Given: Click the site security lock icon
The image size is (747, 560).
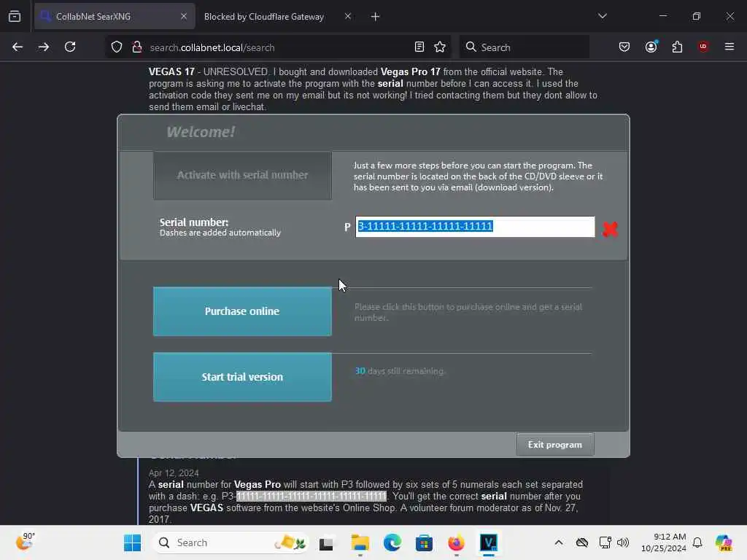Looking at the screenshot, I should click(137, 47).
